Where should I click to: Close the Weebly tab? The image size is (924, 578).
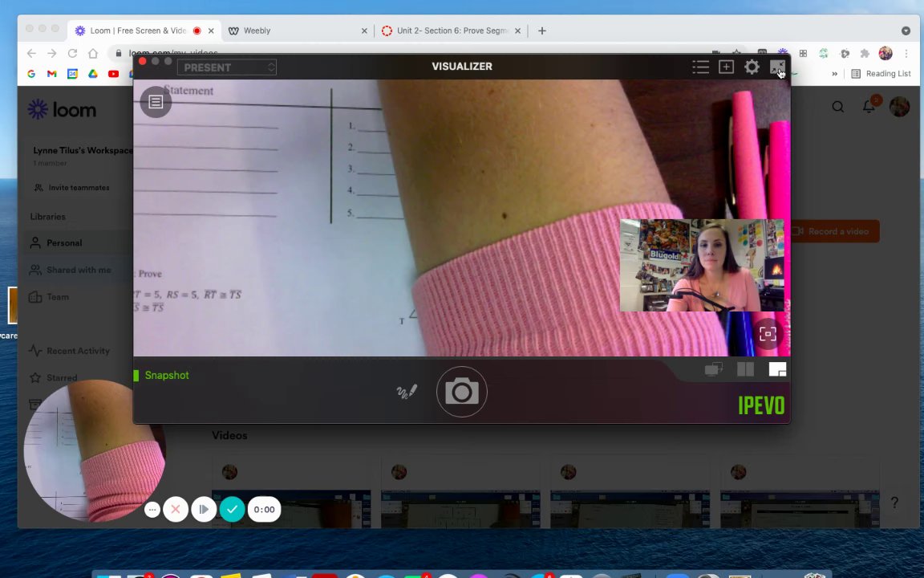pyautogui.click(x=364, y=31)
